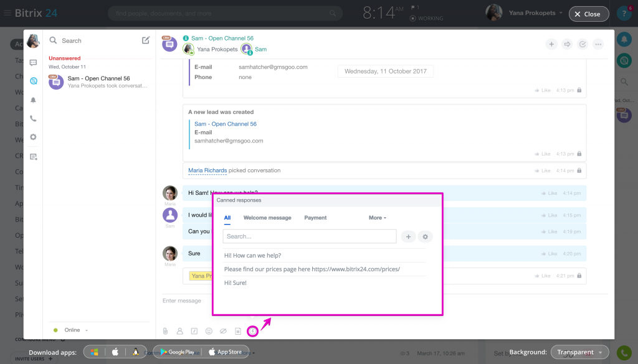Open hamburger menu next to Bitrix 24
The height and width of the screenshot is (364, 638).
pyautogui.click(x=7, y=13)
